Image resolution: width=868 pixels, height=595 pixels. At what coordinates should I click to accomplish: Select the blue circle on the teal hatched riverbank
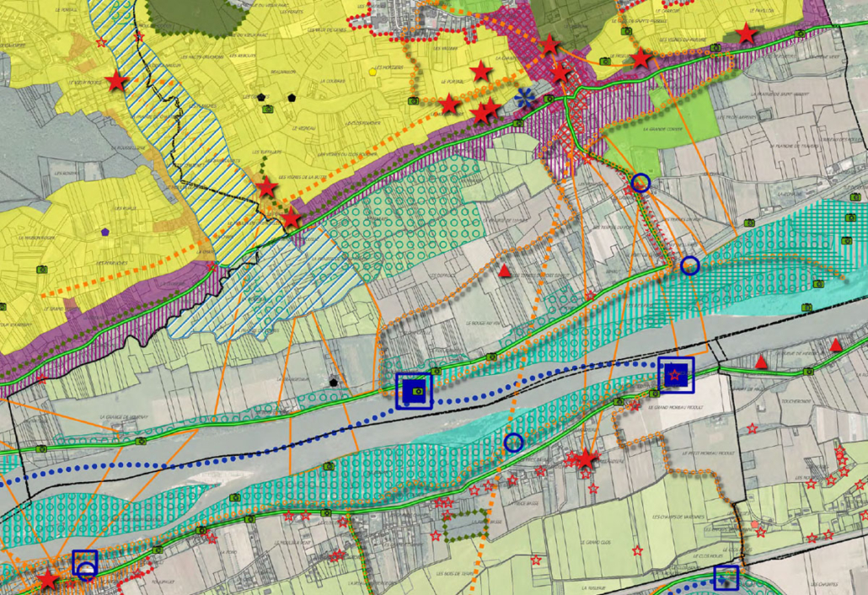pyautogui.click(x=690, y=265)
